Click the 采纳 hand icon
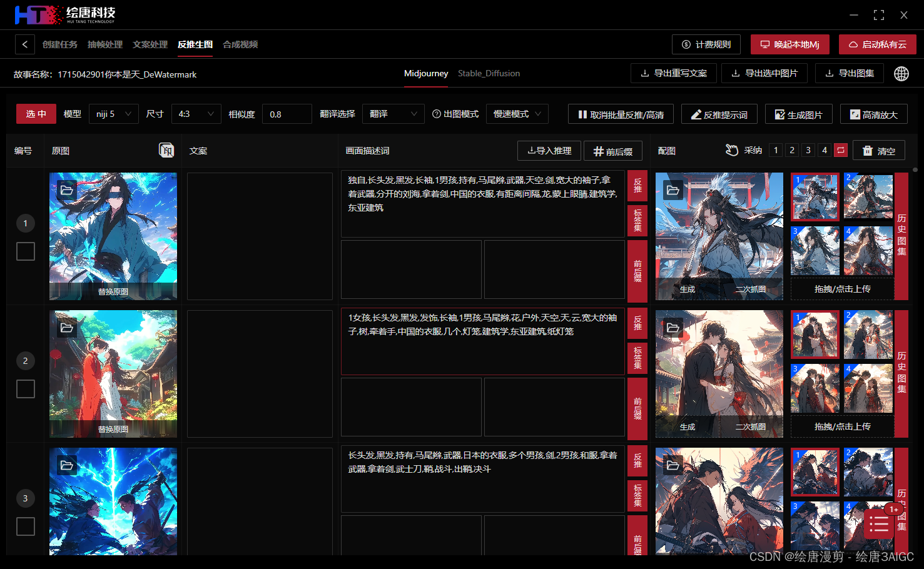 click(732, 150)
